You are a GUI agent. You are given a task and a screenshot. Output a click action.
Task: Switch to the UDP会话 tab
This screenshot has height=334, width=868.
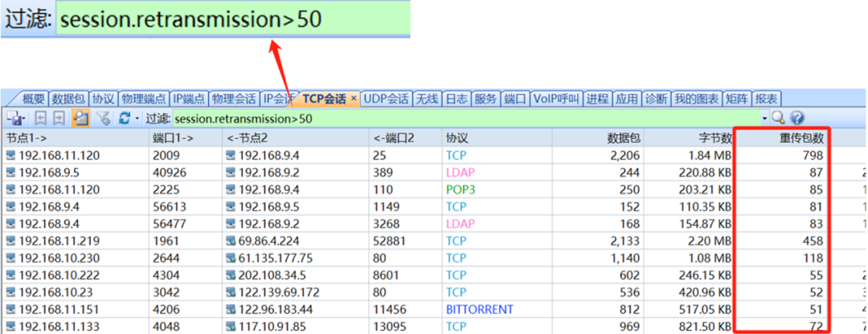pos(386,99)
